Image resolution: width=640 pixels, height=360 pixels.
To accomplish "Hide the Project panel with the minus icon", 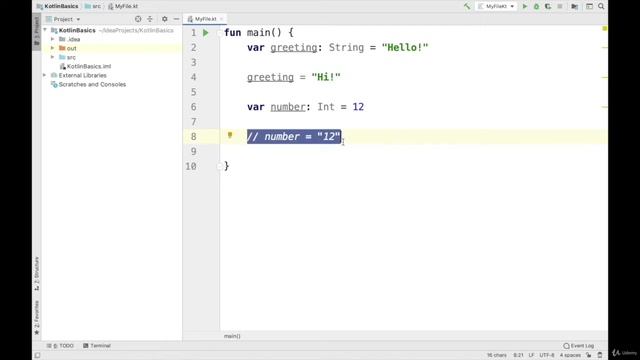I will [x=176, y=19].
